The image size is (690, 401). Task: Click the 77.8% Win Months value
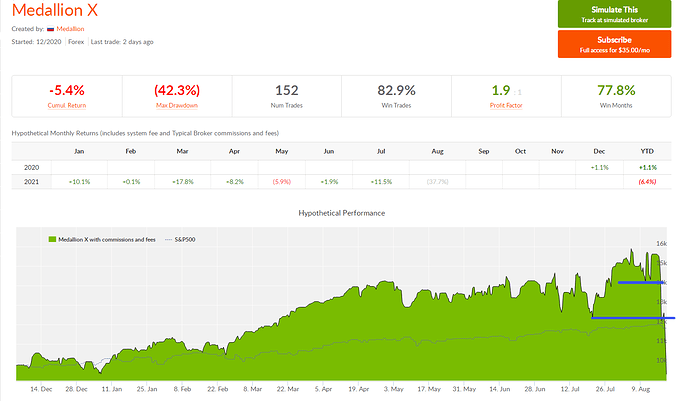tap(616, 90)
